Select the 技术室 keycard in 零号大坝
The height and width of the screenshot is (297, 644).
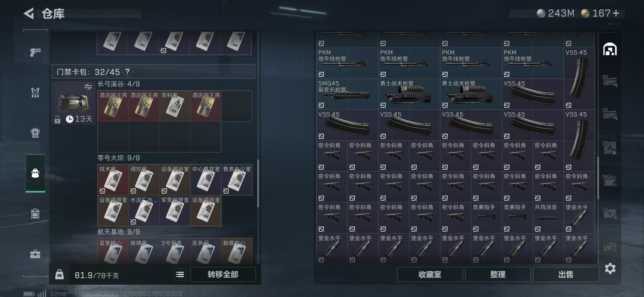click(113, 180)
